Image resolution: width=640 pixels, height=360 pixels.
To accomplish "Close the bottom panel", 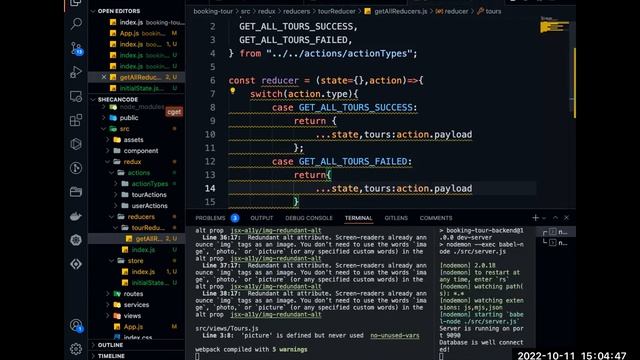I will (567, 218).
